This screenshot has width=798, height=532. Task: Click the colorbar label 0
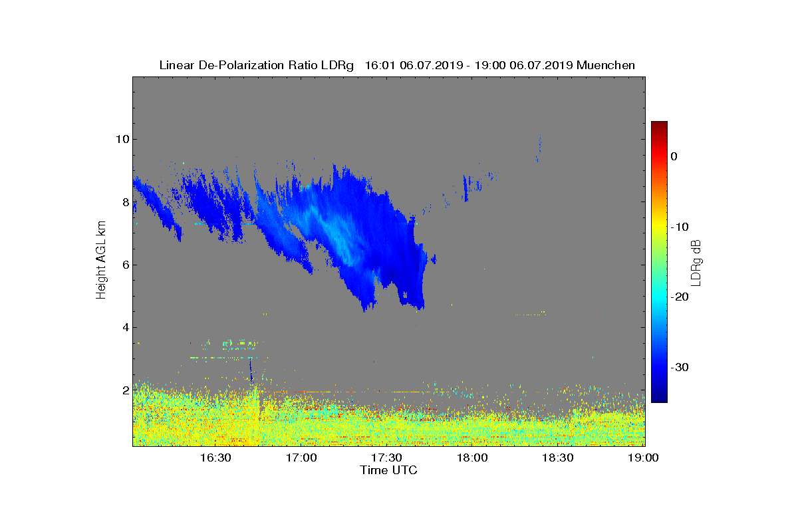tap(674, 156)
